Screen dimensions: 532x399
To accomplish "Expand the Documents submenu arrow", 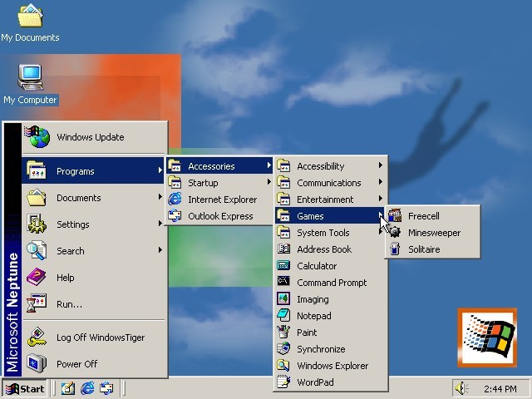I will coord(160,197).
